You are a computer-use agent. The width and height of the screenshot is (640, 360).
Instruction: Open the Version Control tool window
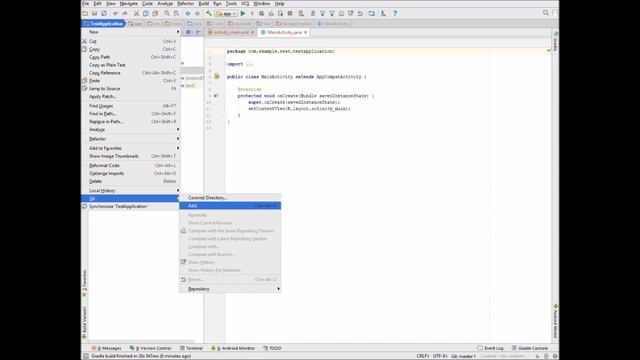click(x=151, y=348)
